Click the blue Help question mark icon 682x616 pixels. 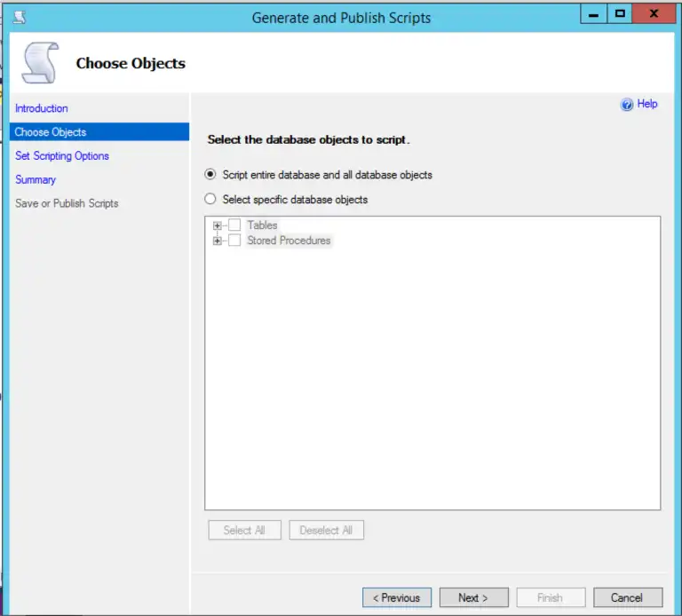point(627,105)
